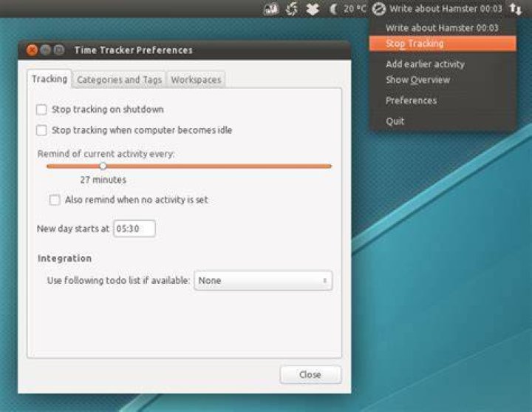532x412 pixels.
Task: Close the Time Tracker Preferences window
Action: point(32,50)
